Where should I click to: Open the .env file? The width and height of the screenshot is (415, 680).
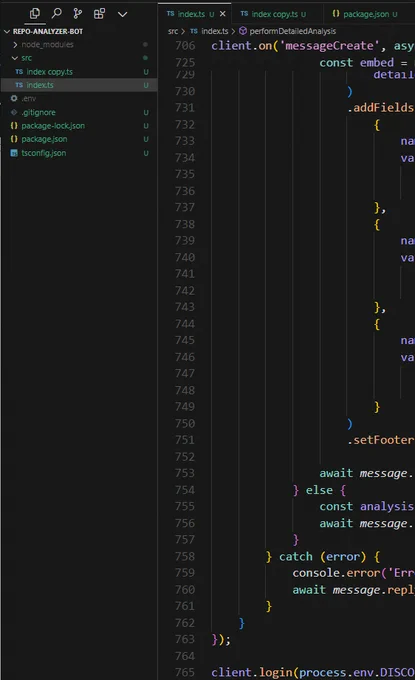29,98
